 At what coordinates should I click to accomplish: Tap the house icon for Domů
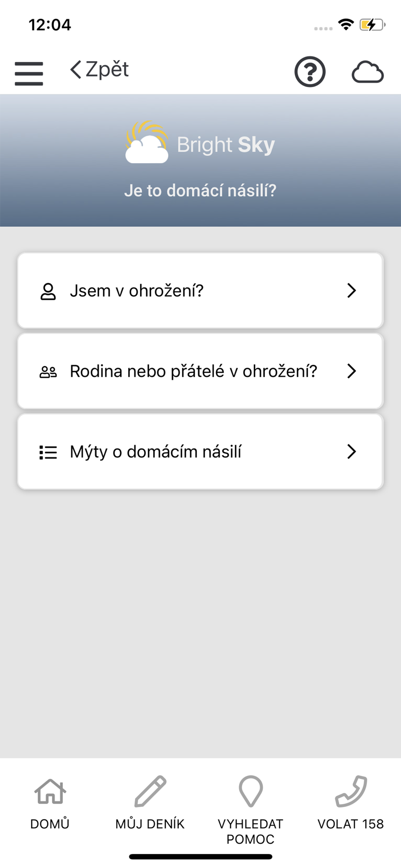coord(50,792)
